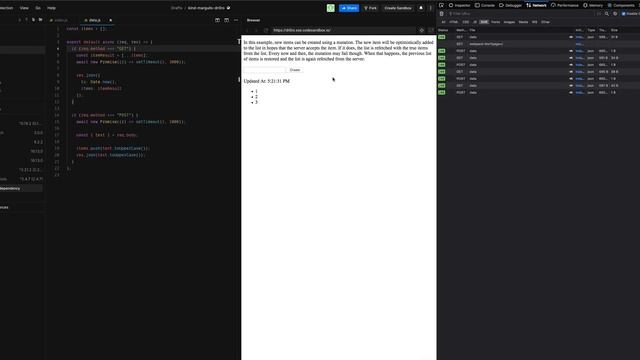Click the Status column header

coord(443,30)
